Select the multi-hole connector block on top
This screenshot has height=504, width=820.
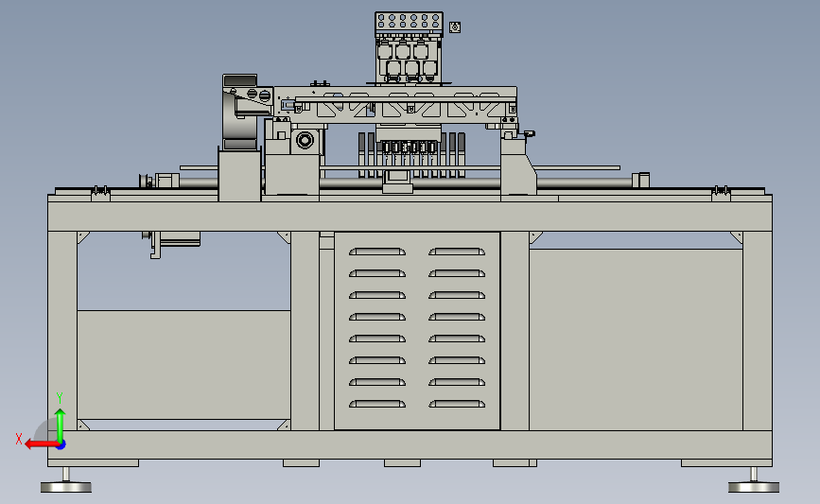(409, 22)
